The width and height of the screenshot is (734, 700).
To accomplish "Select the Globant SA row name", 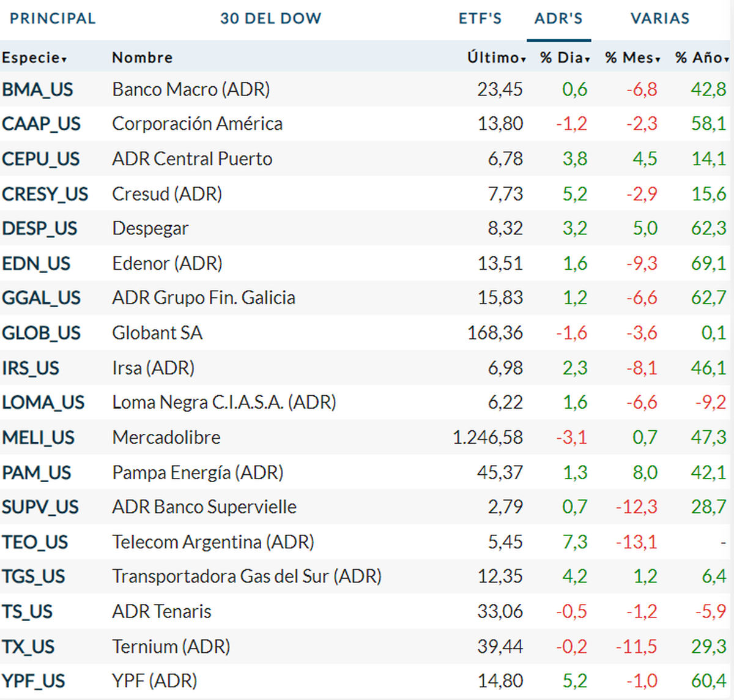I will 157,333.
